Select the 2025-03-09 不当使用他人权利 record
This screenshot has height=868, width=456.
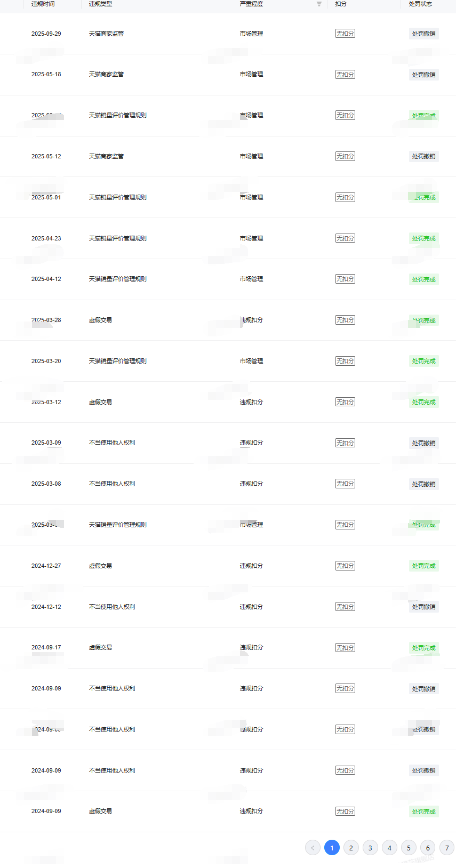pos(112,443)
